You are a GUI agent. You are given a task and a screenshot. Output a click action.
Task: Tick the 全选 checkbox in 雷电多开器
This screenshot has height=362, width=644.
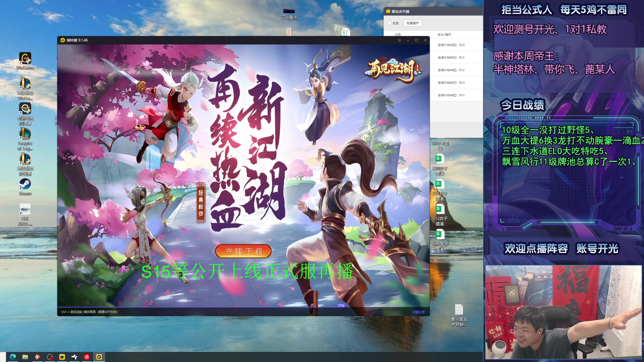coord(389,23)
